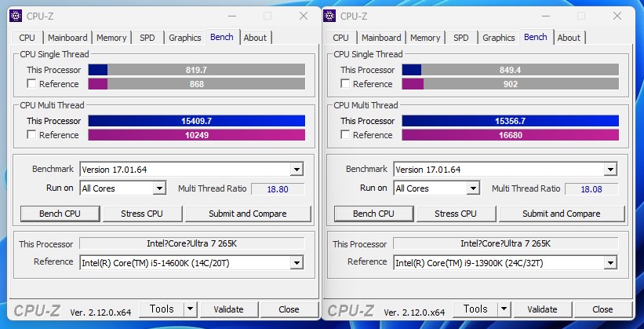644x329 pixels.
Task: Select Bench tab in left window
Action: (x=222, y=37)
